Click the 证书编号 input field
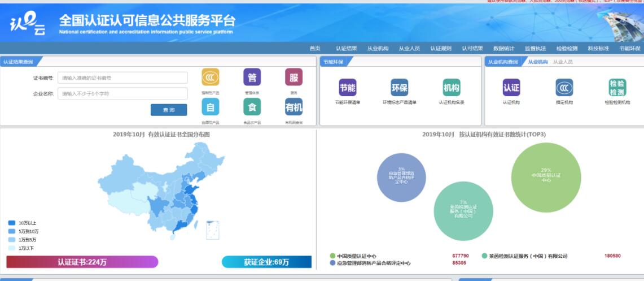The height and width of the screenshot is (281, 644). click(x=122, y=78)
